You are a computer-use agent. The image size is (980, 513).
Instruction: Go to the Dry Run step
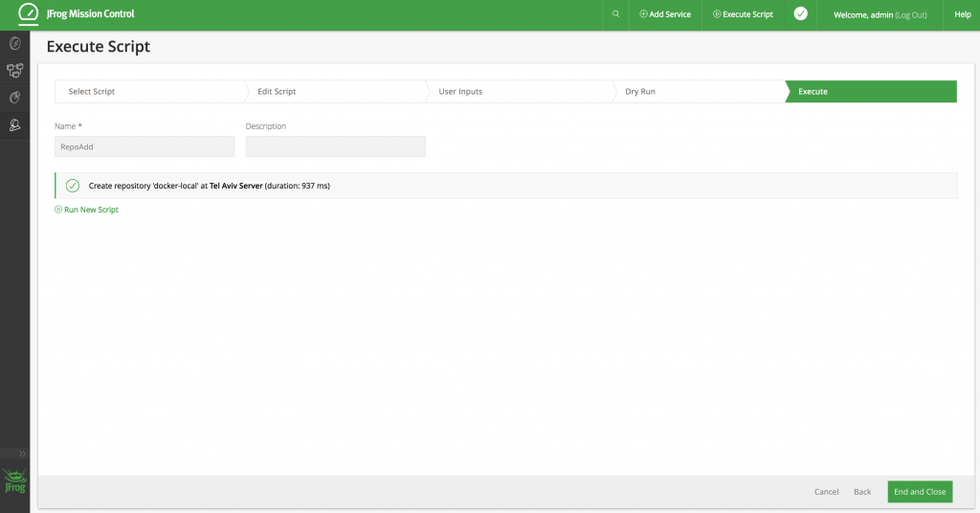coord(699,91)
